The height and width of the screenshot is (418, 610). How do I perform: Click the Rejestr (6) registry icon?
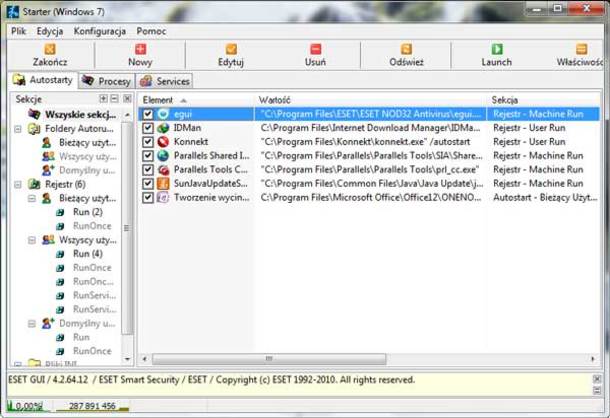pyautogui.click(x=34, y=184)
